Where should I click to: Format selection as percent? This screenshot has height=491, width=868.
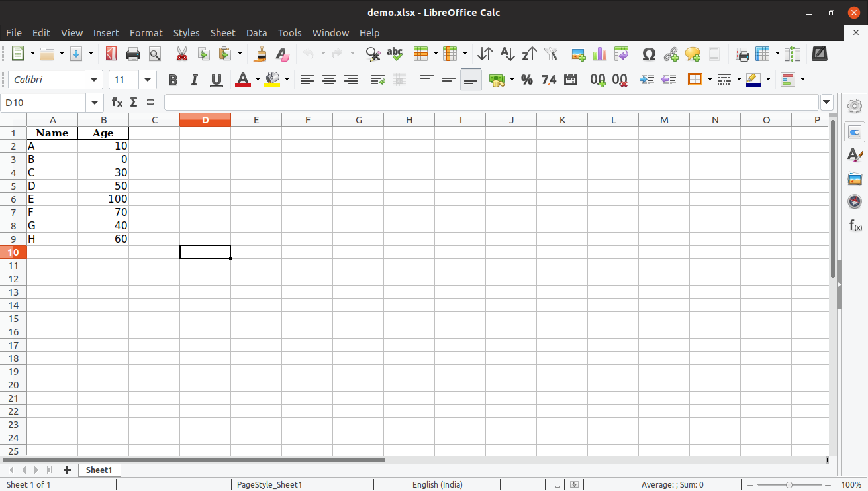527,80
